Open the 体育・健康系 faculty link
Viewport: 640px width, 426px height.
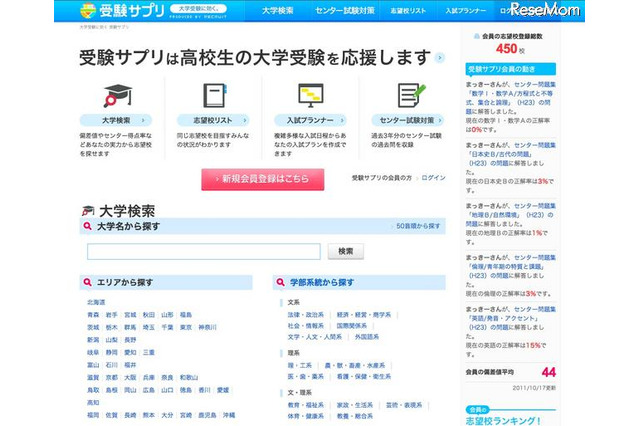point(306,416)
